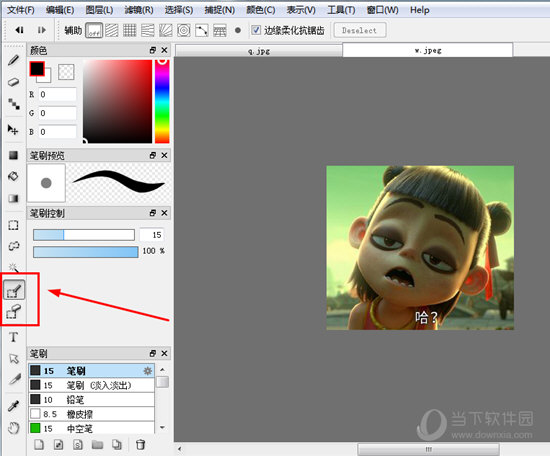Turn snap off with the off button
The width and height of the screenshot is (550, 456).
tap(94, 31)
